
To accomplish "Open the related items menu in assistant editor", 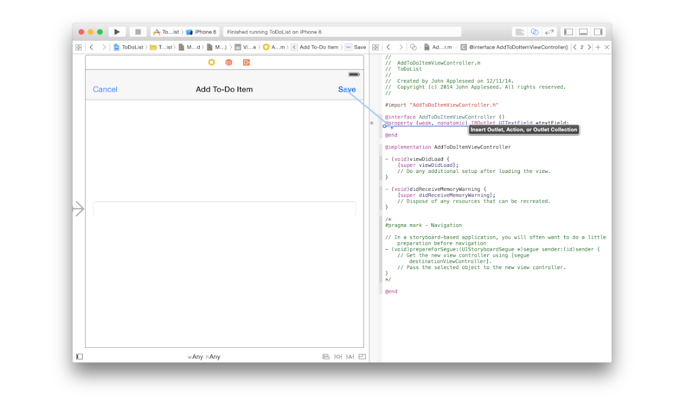I will point(376,47).
